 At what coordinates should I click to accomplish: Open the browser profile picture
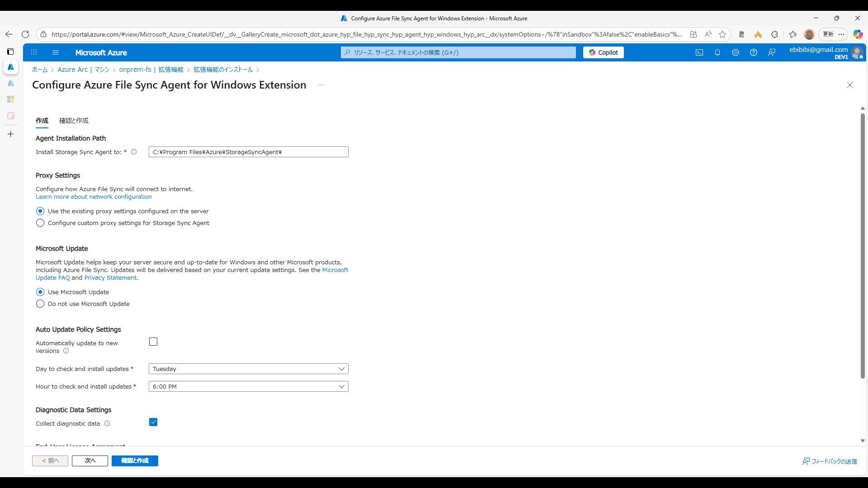809,34
